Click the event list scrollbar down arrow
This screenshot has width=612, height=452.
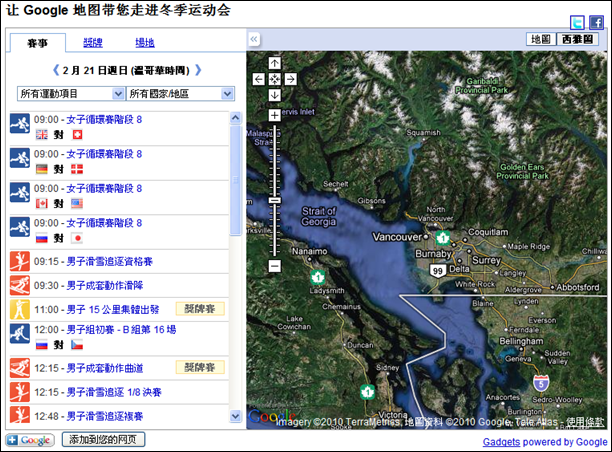click(235, 416)
